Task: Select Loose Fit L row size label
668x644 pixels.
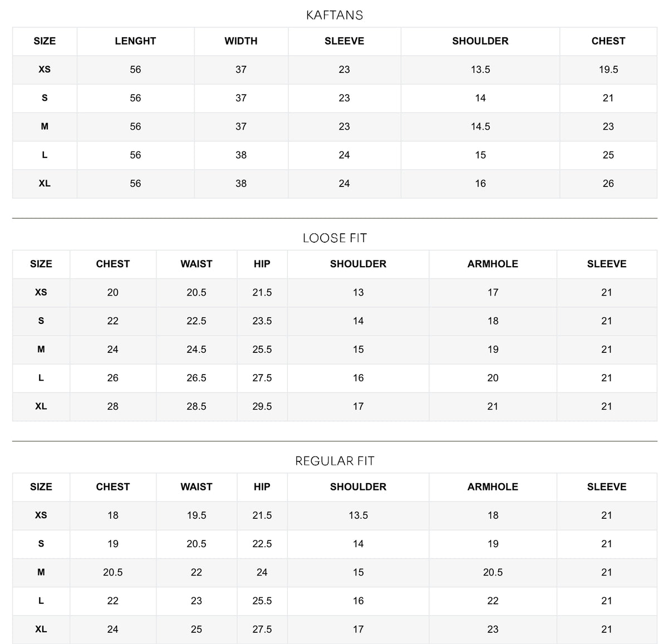Action: pos(41,378)
